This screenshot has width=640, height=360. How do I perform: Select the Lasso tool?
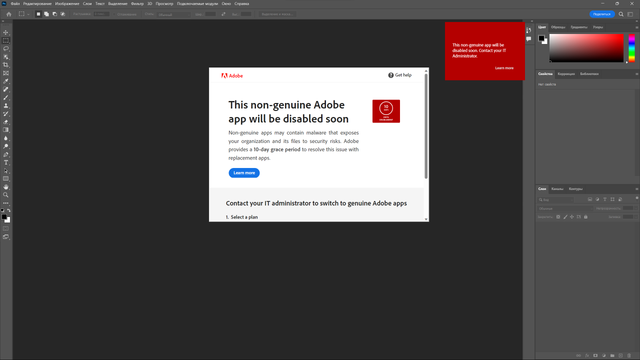(x=6, y=49)
